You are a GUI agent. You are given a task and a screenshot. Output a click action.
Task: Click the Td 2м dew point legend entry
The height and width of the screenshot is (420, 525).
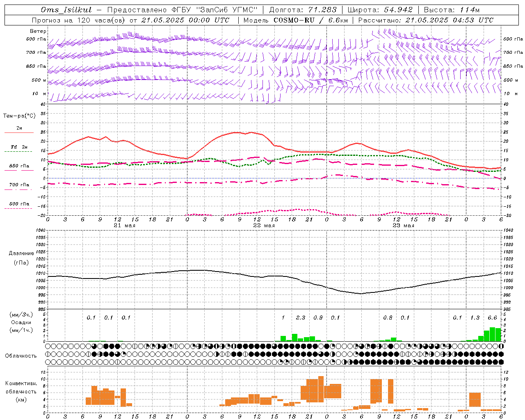pos(19,147)
